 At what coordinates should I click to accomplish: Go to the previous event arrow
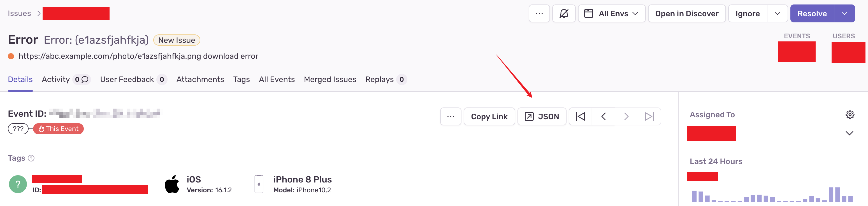click(x=604, y=116)
